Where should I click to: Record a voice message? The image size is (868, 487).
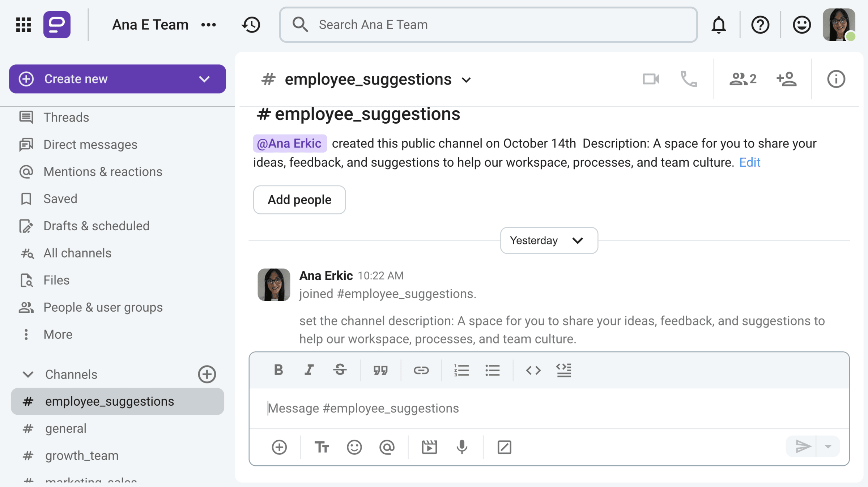[462, 447]
